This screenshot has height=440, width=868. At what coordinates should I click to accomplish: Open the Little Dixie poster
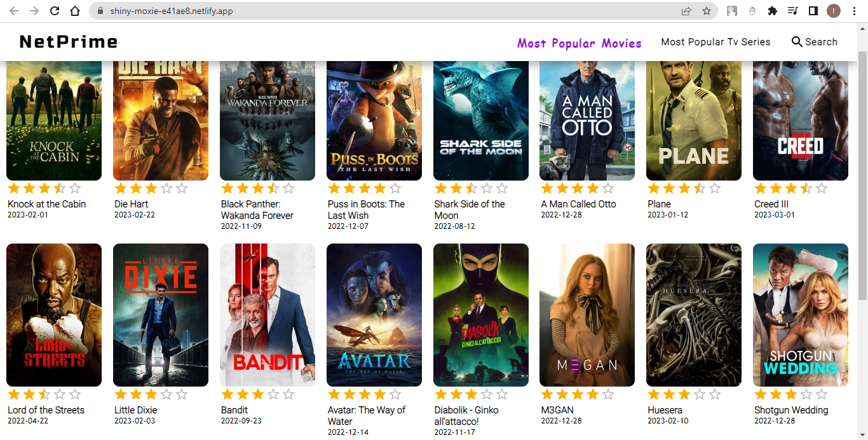161,315
